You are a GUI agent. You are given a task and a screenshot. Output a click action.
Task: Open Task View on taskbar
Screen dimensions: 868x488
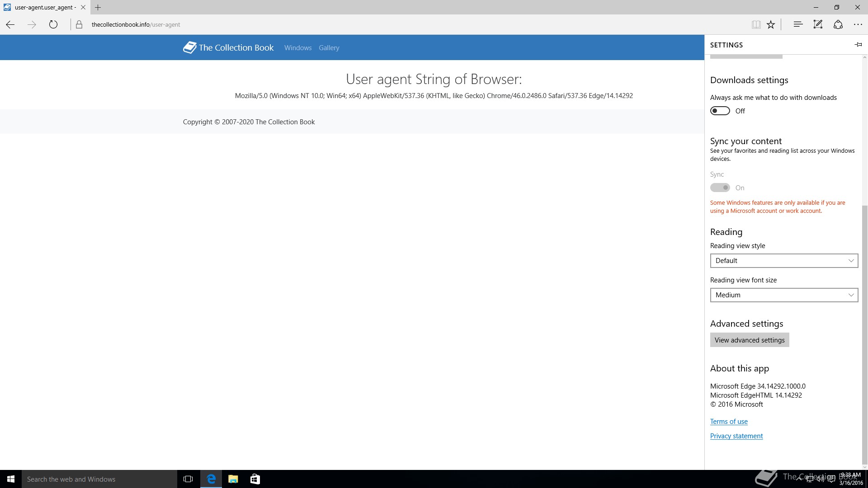point(188,479)
